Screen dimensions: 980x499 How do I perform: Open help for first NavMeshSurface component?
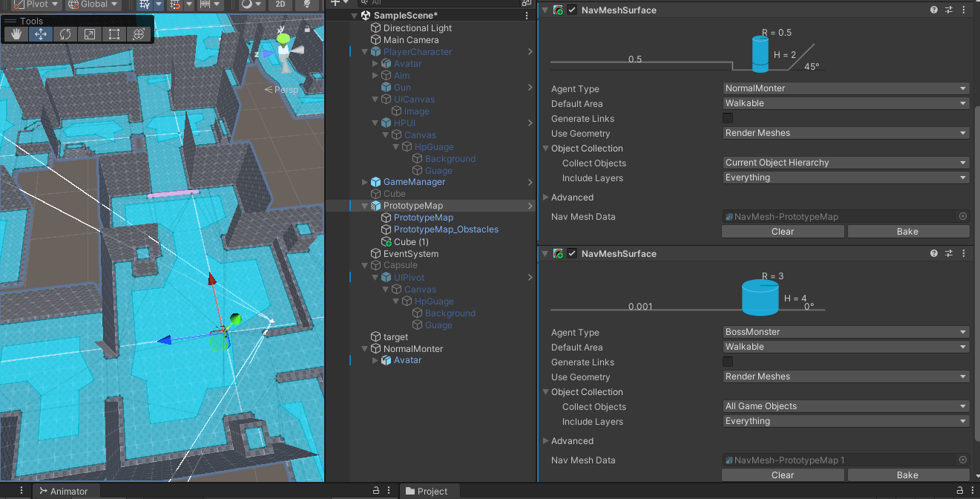934,10
